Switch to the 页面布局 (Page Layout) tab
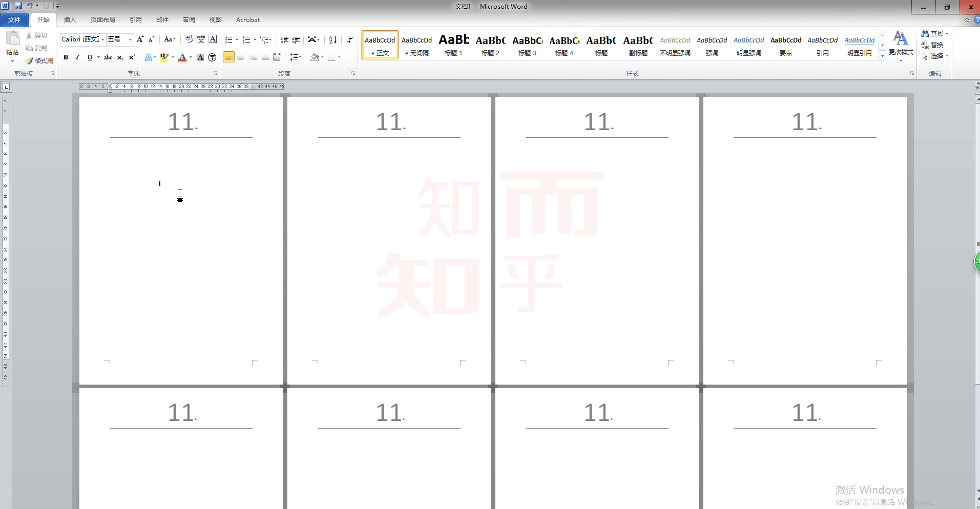This screenshot has width=980, height=509. (x=102, y=20)
